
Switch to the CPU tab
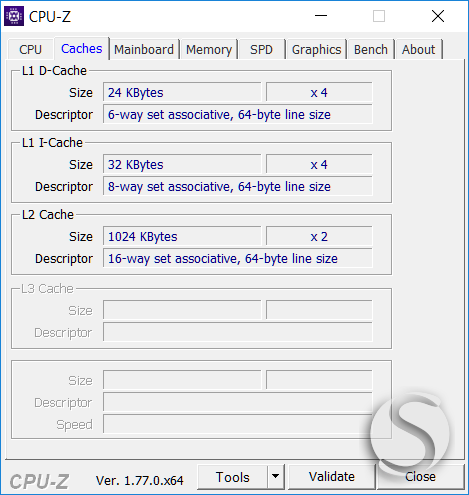30,49
